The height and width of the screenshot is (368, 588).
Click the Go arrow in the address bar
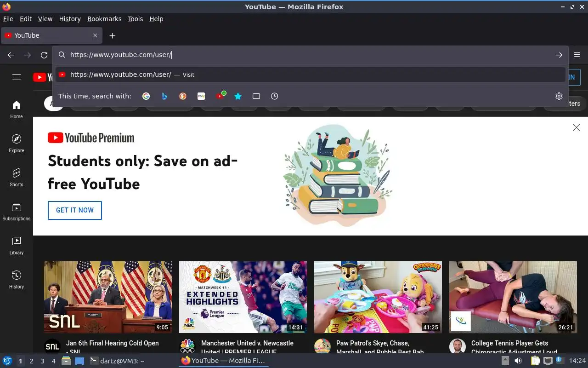point(559,55)
